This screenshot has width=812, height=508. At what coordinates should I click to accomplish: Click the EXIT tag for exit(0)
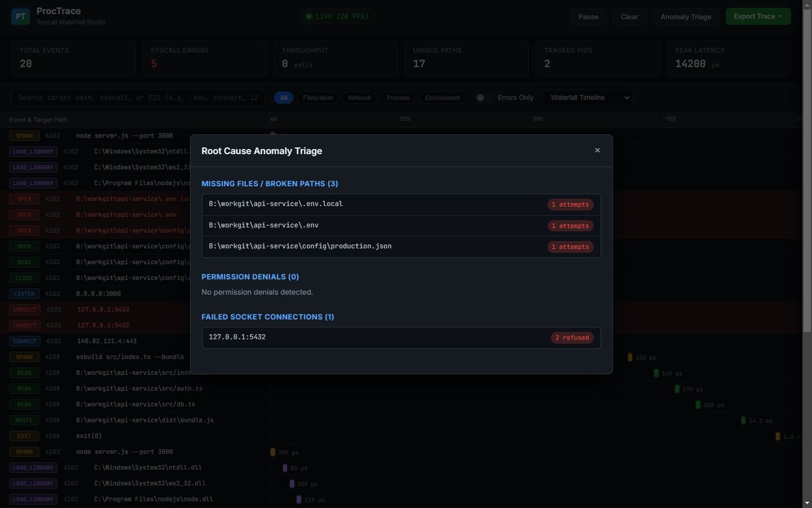[x=24, y=436]
